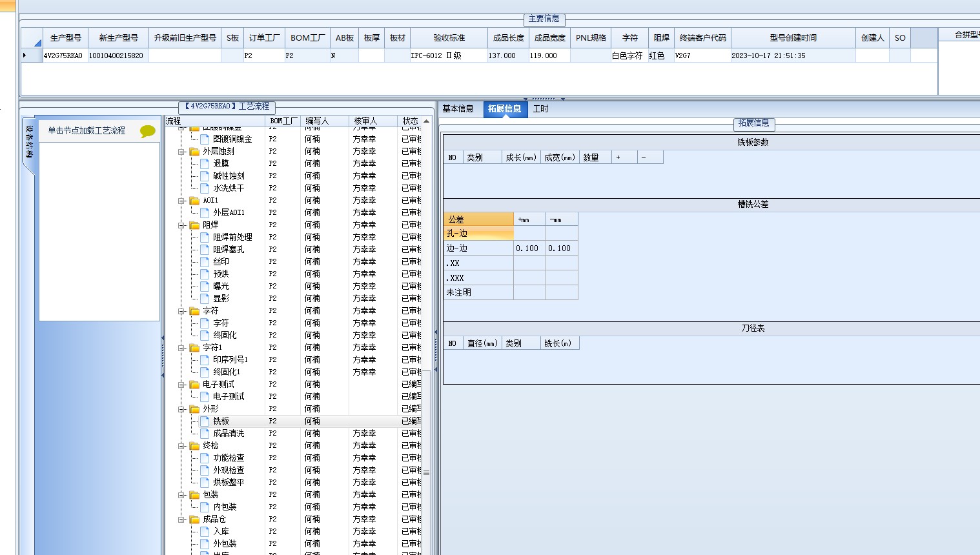The width and height of the screenshot is (980, 555).
Task: Collapse the 字符 tree node
Action: [x=181, y=311]
